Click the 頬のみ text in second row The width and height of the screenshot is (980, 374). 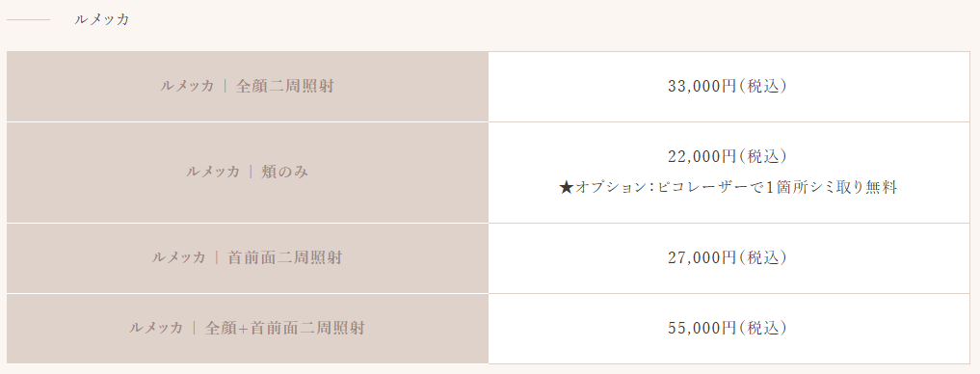click(284, 172)
